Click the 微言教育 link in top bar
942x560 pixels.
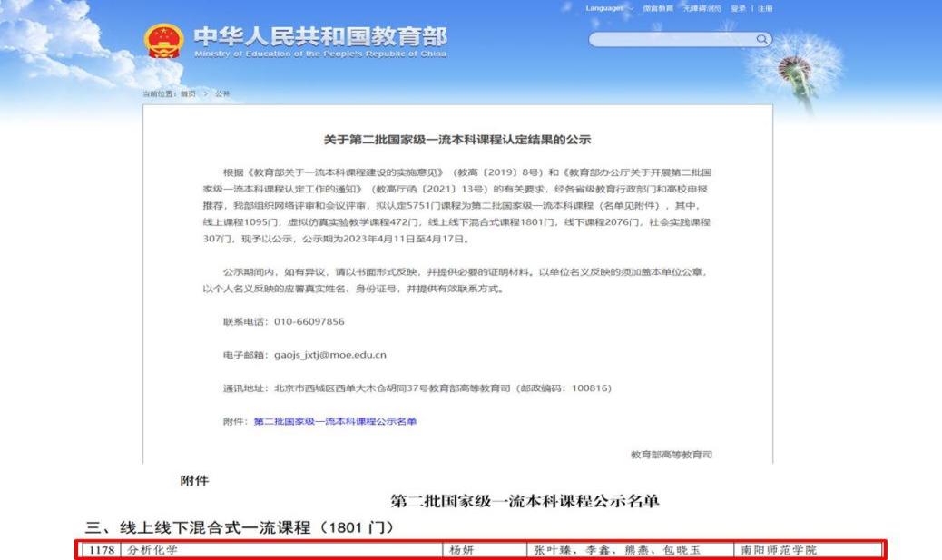659,8
